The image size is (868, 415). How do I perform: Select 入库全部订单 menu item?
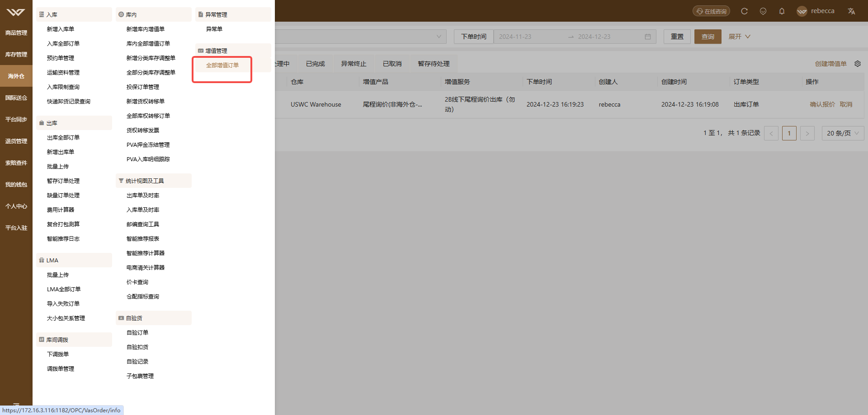click(63, 43)
